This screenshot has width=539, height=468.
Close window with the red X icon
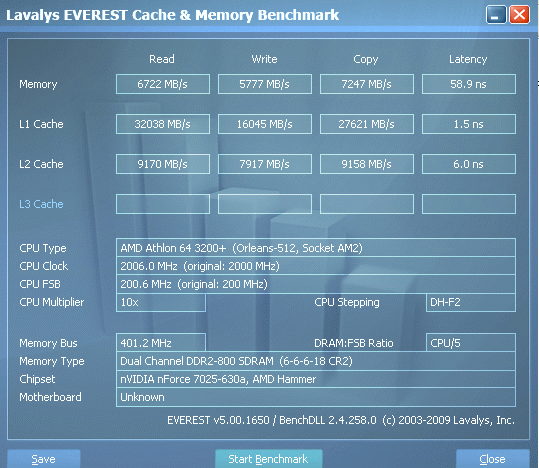click(519, 15)
